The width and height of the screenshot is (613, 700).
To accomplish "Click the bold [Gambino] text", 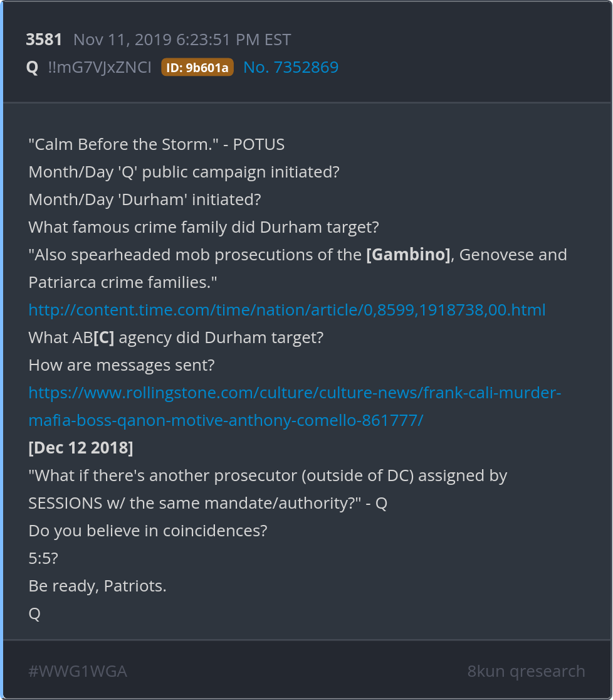I will tap(408, 255).
